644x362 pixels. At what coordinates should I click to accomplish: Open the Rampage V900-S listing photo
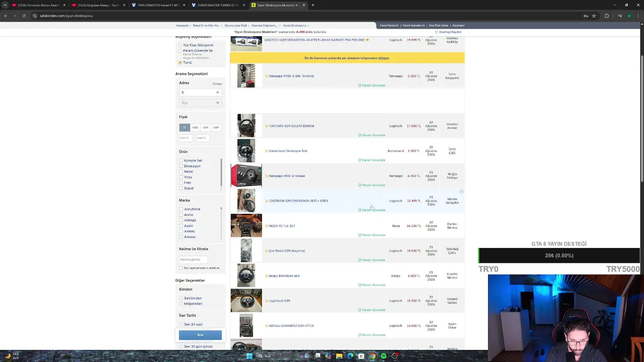tap(246, 76)
